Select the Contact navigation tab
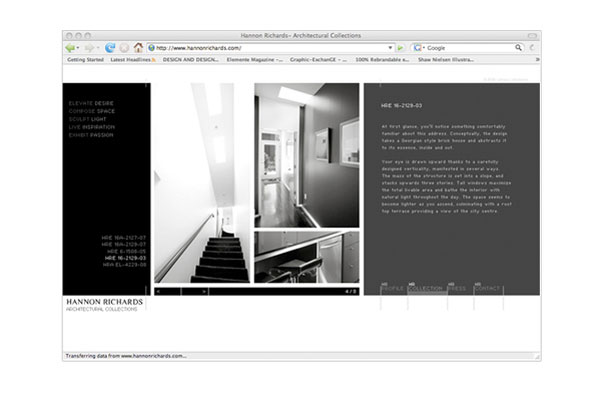 (x=488, y=288)
